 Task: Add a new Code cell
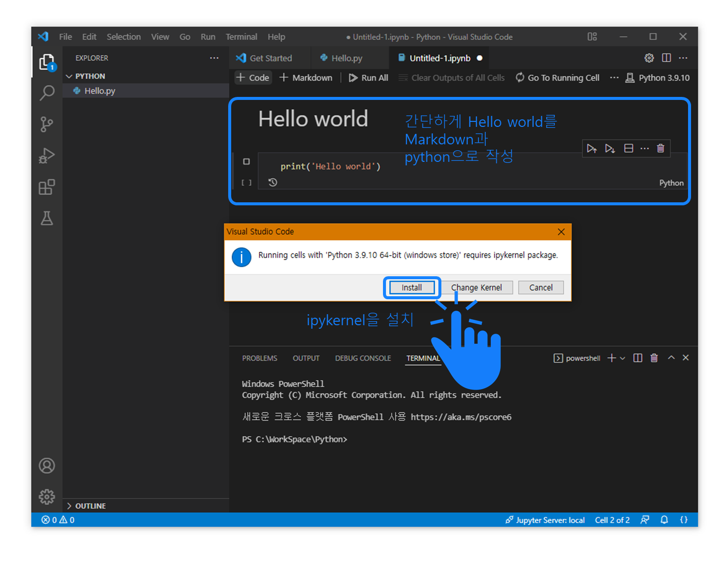pos(253,77)
